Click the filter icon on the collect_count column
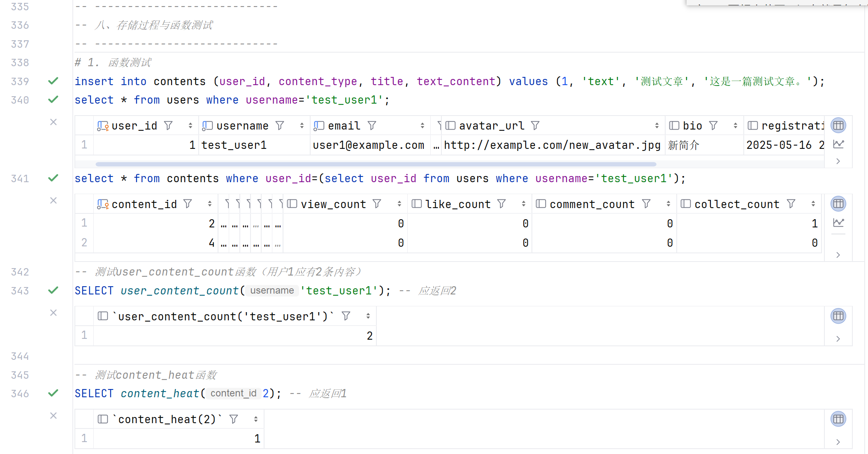Image resolution: width=868 pixels, height=454 pixels. [791, 204]
